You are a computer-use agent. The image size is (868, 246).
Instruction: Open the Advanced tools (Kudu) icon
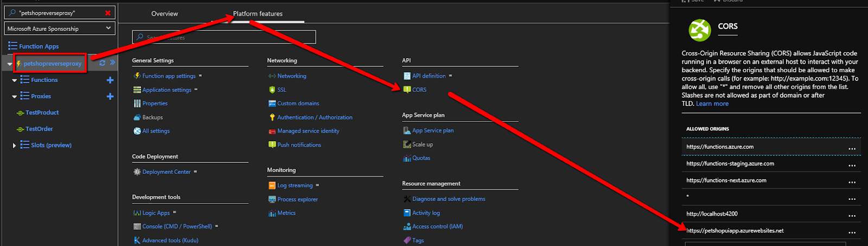(137, 240)
